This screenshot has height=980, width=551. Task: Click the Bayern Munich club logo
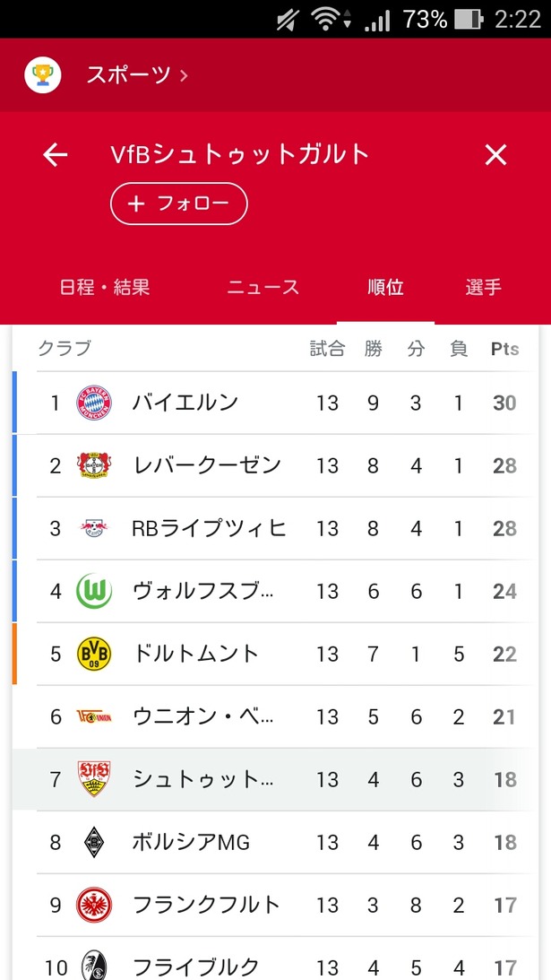pyautogui.click(x=94, y=403)
